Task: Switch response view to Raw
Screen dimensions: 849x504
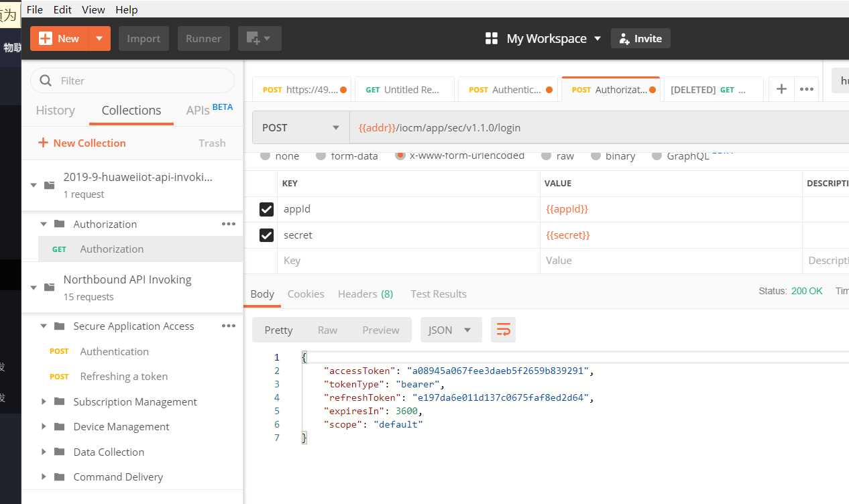Action: click(x=327, y=330)
